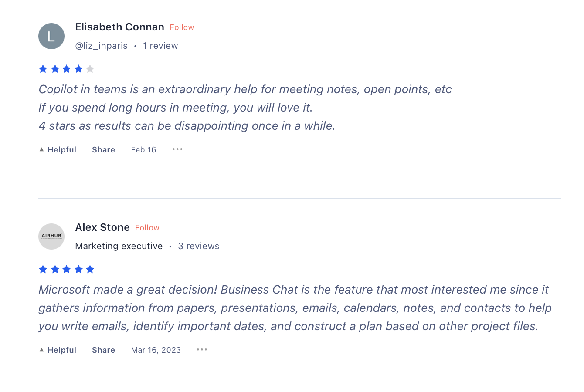Click the first blue star of Alex's rating
This screenshot has height=392, width=584.
click(x=43, y=269)
